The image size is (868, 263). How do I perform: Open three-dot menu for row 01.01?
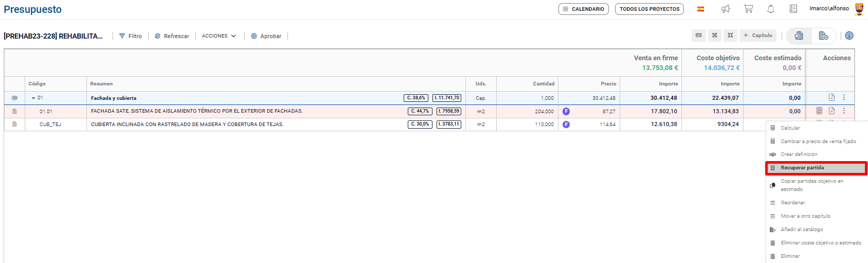click(844, 111)
